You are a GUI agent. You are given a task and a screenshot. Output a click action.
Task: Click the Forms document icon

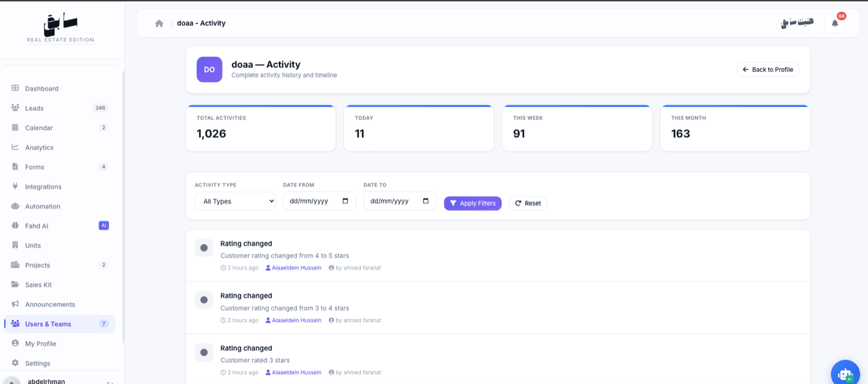[15, 167]
